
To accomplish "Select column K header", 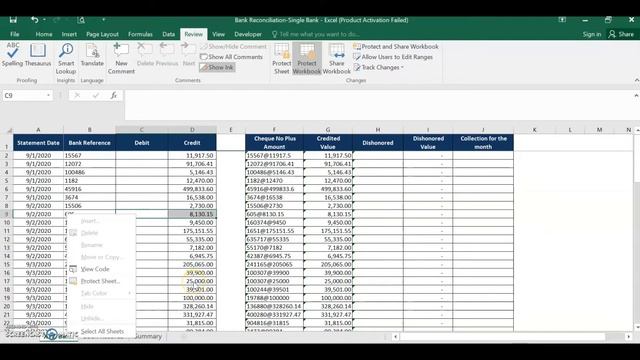I will click(x=534, y=130).
